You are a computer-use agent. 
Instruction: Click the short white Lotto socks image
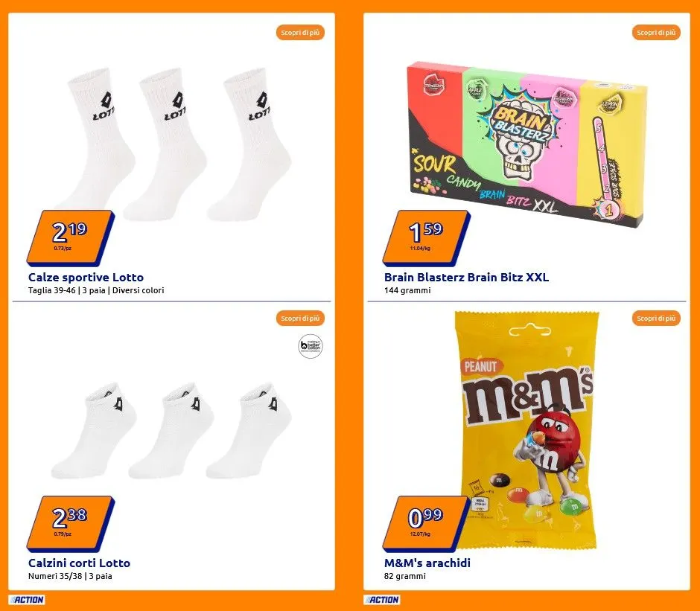(x=172, y=430)
